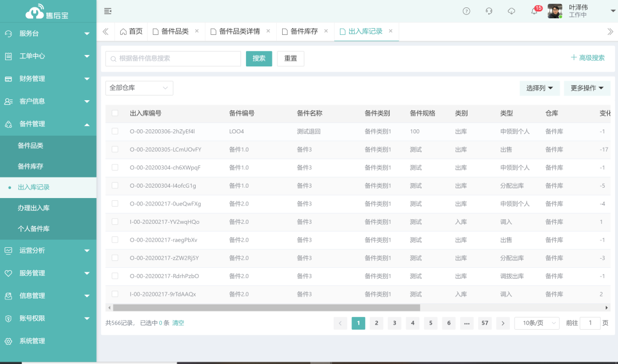Check the row O-00-20200306-2hZyEf4l
This screenshot has width=618, height=364.
pyautogui.click(x=115, y=132)
